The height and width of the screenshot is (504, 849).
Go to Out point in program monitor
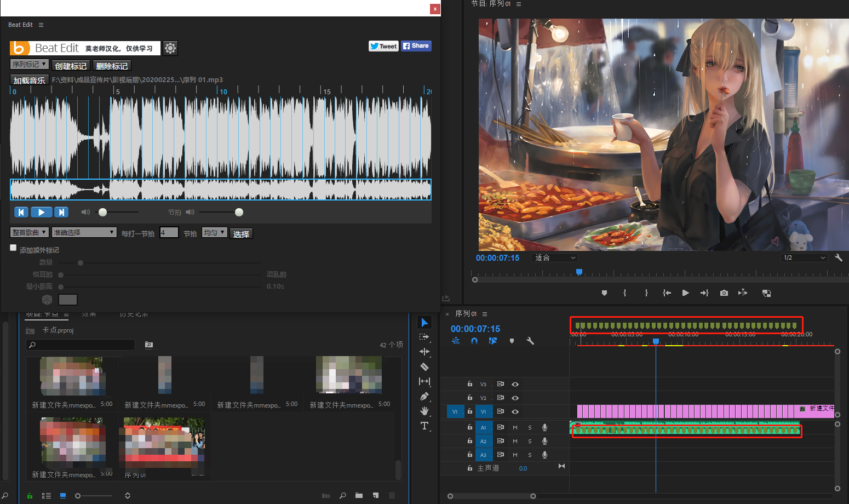[x=704, y=293]
